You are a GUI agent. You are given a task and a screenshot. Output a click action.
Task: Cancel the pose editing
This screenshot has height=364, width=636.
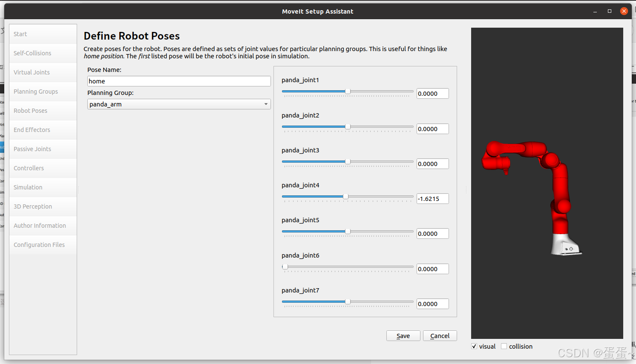click(440, 336)
